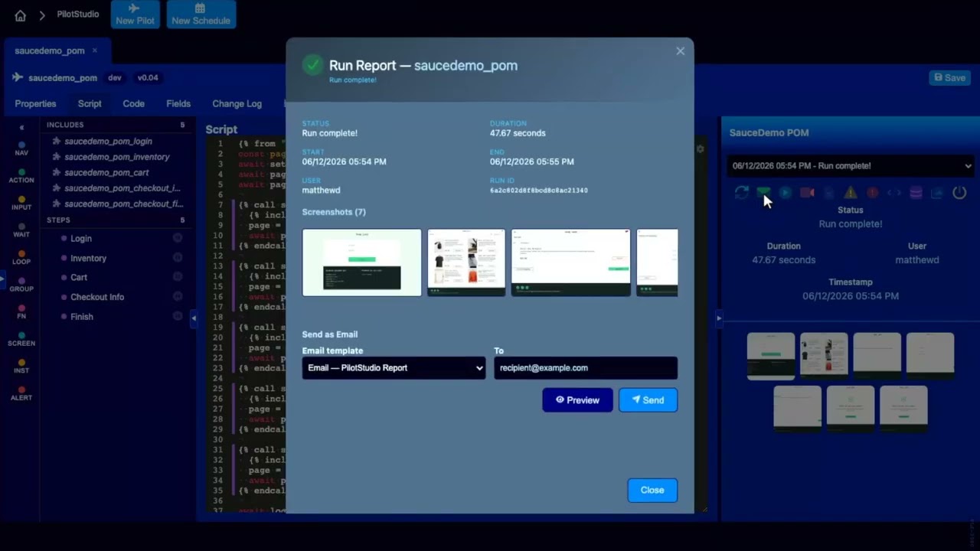
Task: Select the SCREEN block in the palette
Action: 21,339
